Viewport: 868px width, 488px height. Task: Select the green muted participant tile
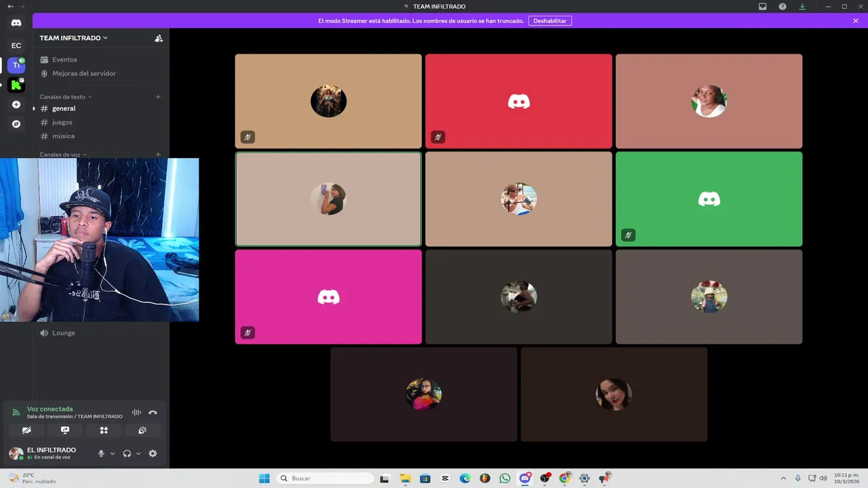[709, 199]
